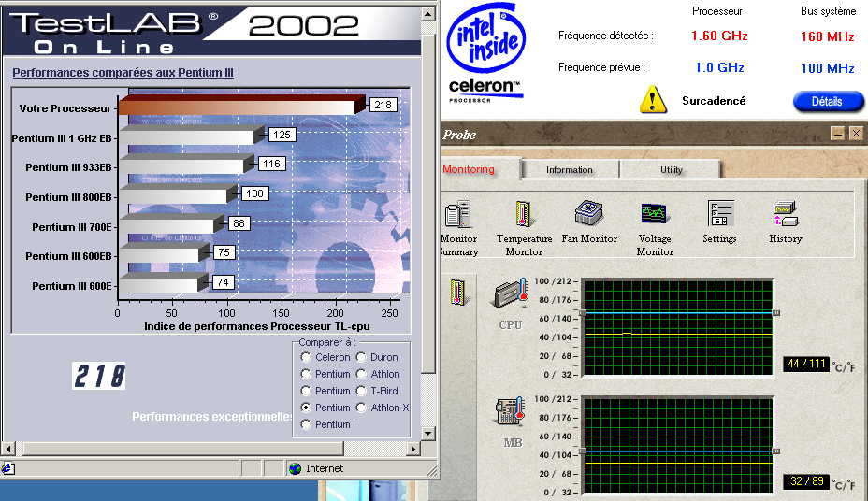Click the Pentium III 1 GHz EB label

tap(62, 138)
